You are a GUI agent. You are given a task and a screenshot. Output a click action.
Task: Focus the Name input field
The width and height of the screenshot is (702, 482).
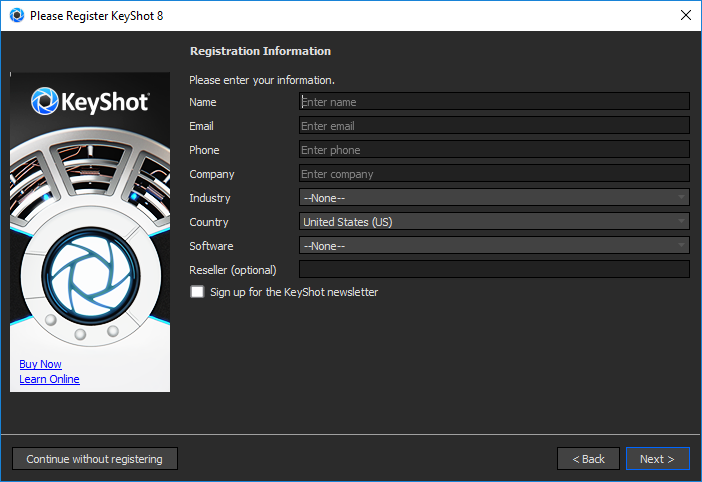[494, 102]
